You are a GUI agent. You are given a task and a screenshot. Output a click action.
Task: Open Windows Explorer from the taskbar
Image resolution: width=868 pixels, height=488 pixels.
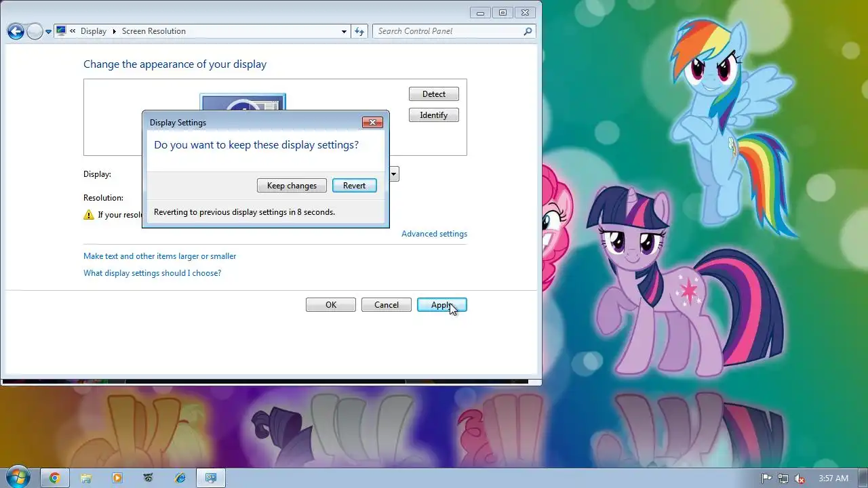86,478
